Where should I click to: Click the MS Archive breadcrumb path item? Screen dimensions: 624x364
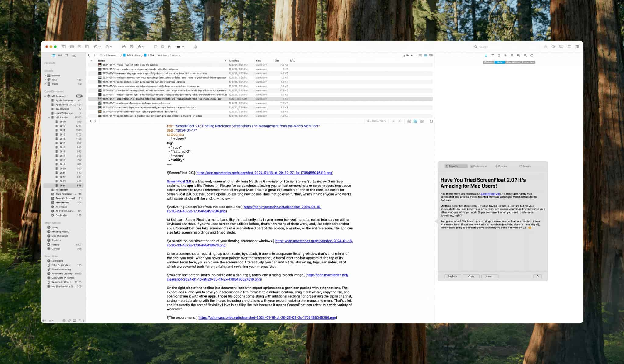click(131, 55)
